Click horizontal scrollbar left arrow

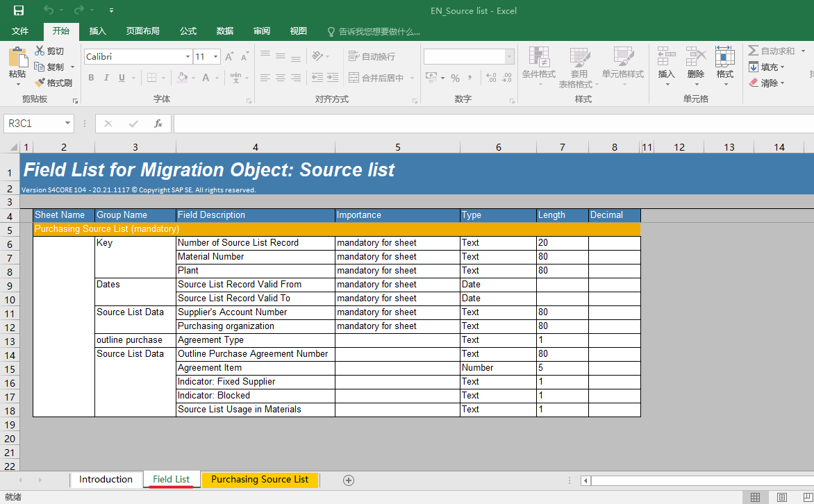(585, 480)
